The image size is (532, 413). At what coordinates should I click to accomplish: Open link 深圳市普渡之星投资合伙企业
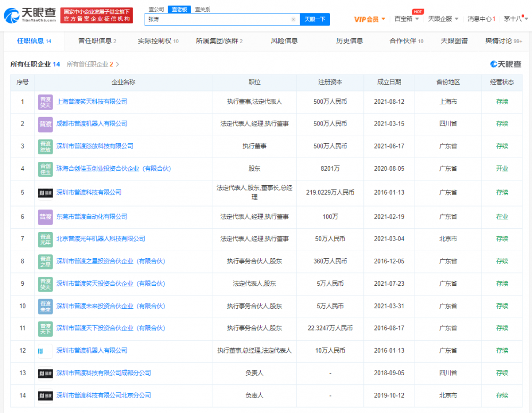coord(111,261)
